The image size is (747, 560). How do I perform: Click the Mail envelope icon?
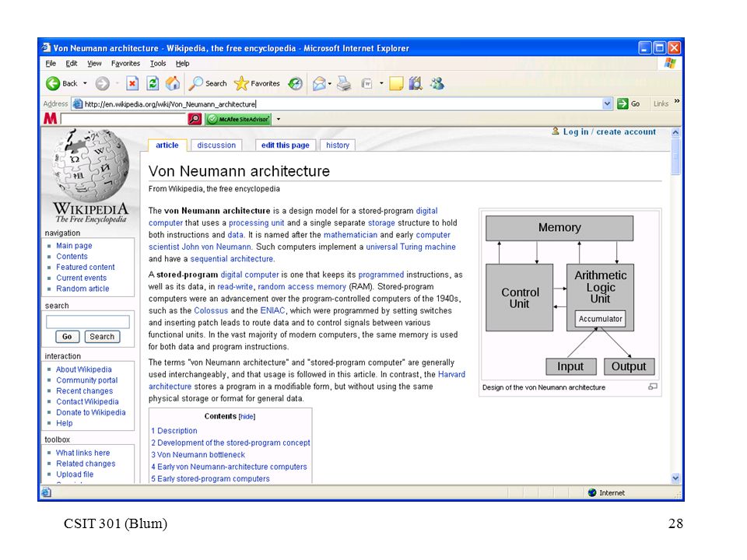tap(319, 84)
